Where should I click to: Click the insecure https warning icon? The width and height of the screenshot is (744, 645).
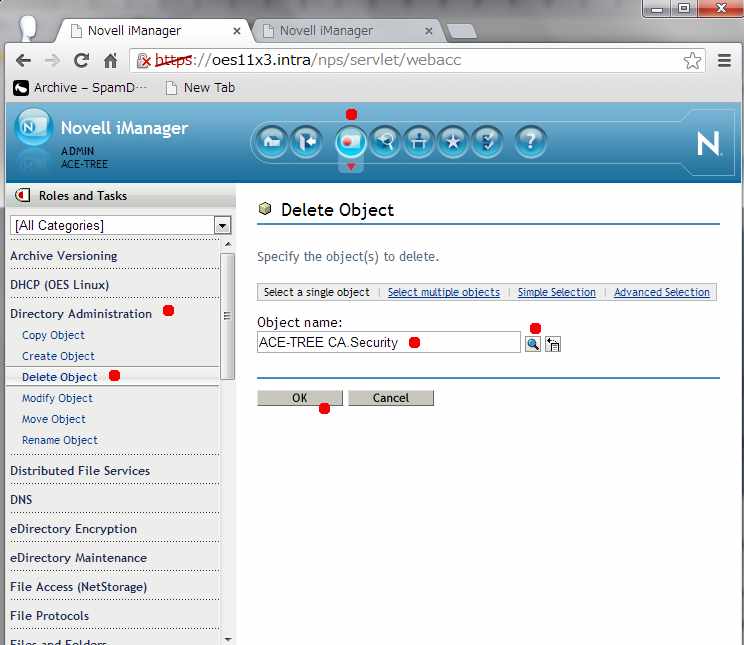coord(143,60)
